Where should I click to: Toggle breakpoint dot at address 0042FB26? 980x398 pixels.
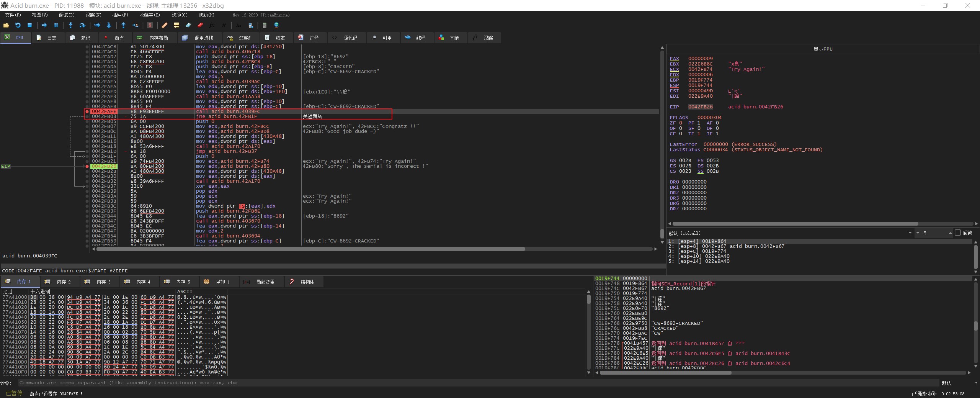coord(87,166)
